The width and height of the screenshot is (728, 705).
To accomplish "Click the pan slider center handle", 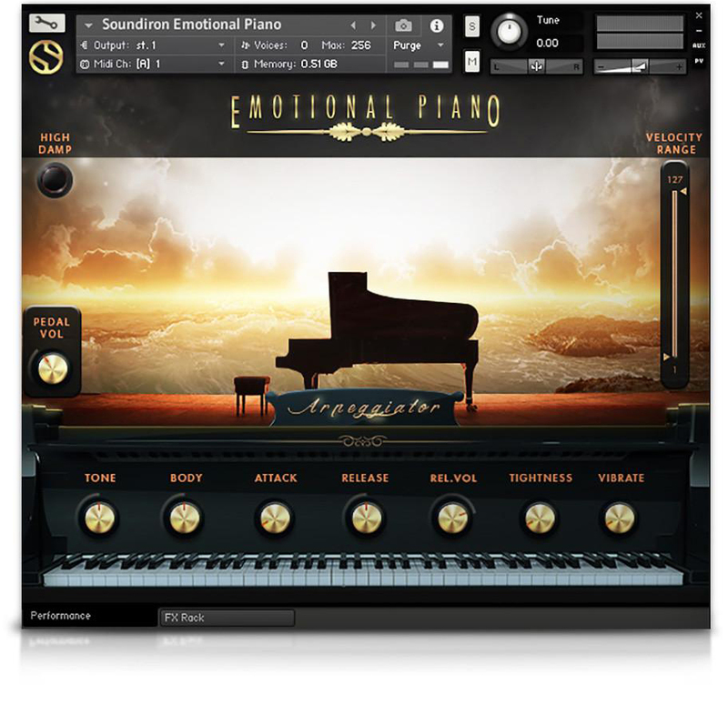I will 536,66.
